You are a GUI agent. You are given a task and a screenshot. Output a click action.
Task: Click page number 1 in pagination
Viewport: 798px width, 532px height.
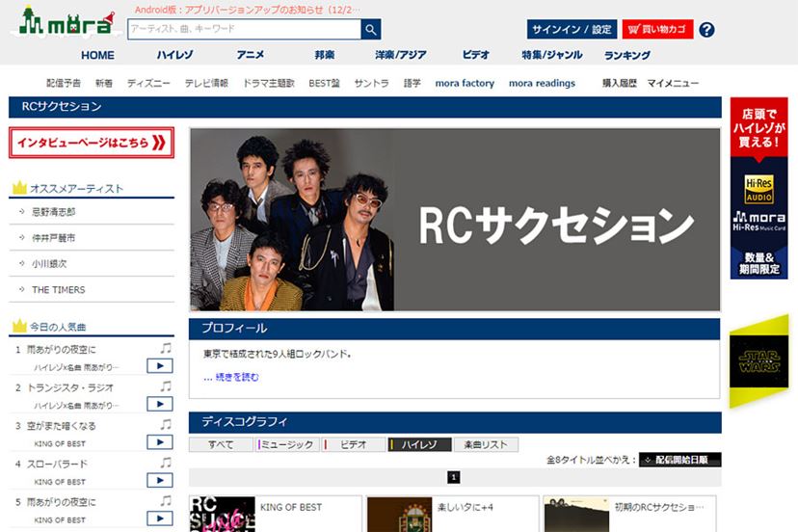pos(454,477)
